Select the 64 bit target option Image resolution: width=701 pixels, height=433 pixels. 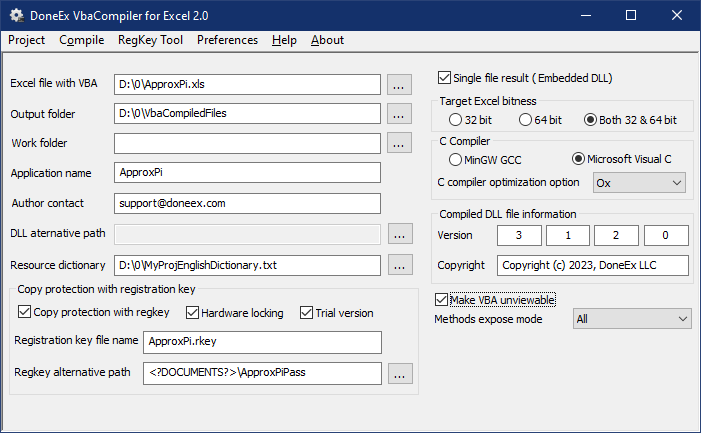point(525,120)
